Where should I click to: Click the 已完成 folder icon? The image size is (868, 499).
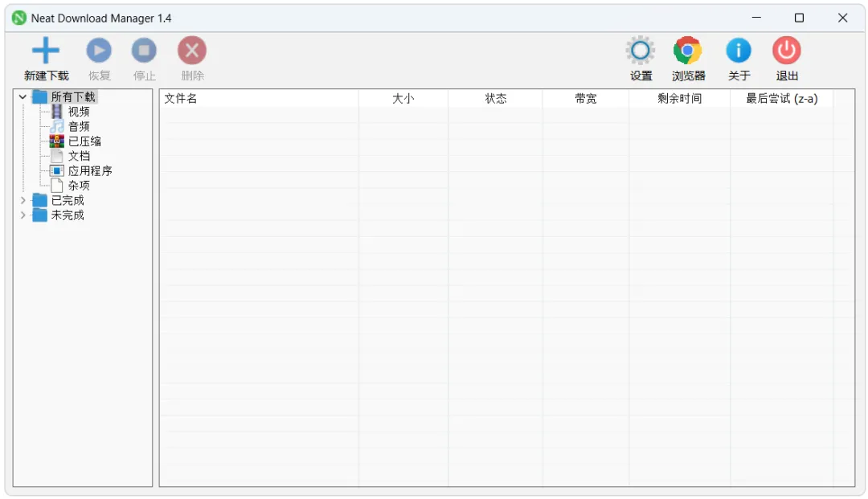(x=40, y=200)
